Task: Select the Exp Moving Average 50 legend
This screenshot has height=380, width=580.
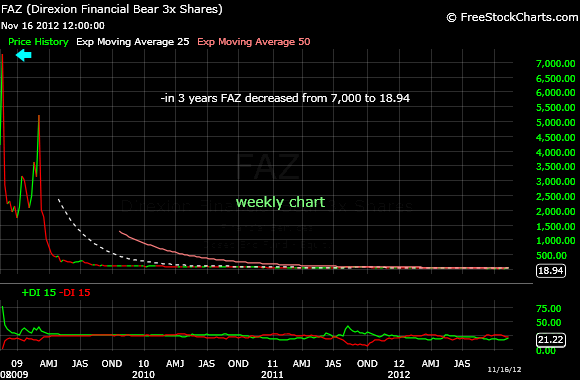Action: tap(254, 42)
